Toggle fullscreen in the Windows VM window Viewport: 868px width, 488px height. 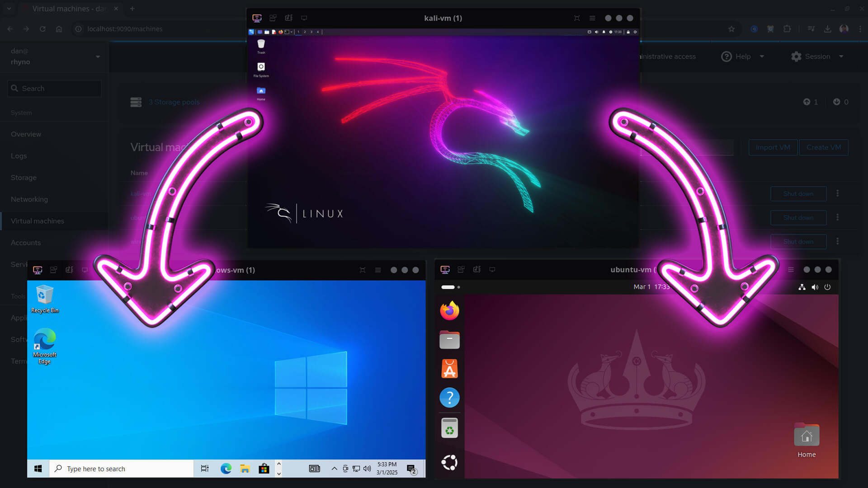pos(363,270)
